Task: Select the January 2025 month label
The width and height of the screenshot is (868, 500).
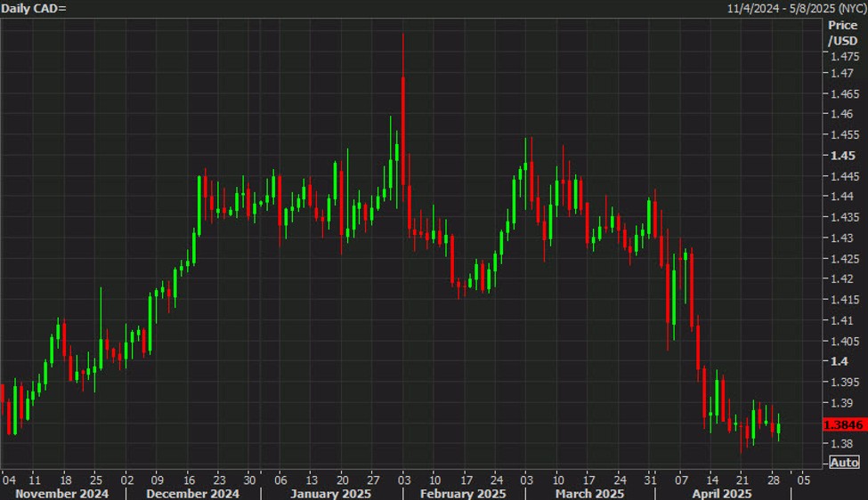Action: coord(330,494)
